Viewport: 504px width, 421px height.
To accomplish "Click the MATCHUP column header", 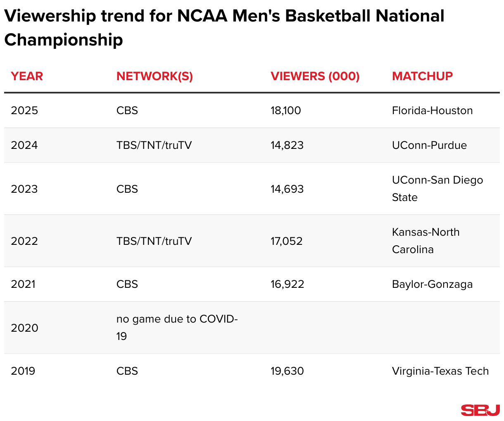I will pos(422,76).
